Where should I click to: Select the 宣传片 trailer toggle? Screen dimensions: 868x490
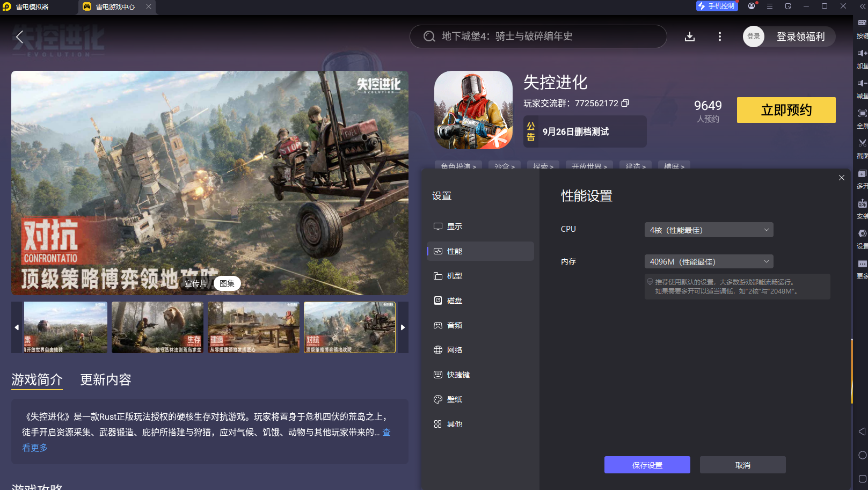[x=196, y=283]
